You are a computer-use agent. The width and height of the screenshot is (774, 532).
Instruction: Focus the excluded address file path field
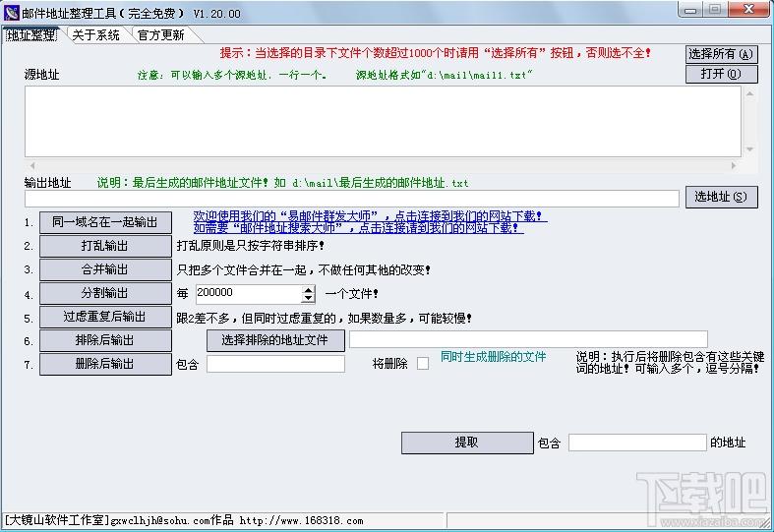point(528,339)
